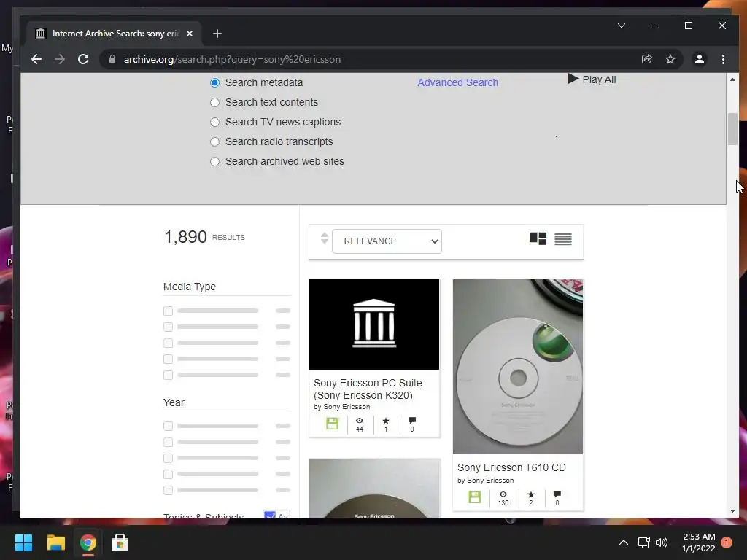
Task: Select the Search text contents option
Action: [x=215, y=102]
